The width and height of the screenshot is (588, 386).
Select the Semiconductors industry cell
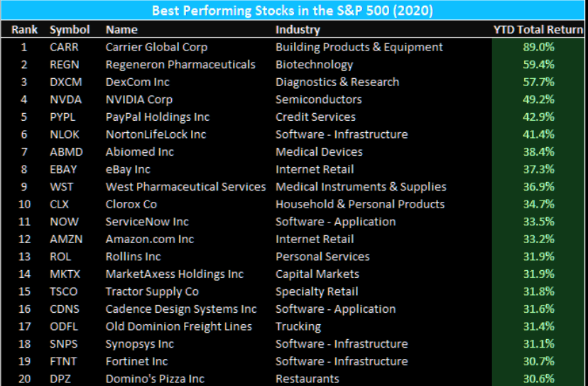coord(318,100)
